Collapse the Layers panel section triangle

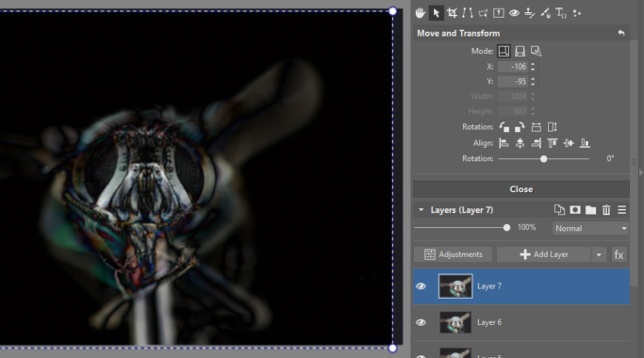tap(421, 210)
